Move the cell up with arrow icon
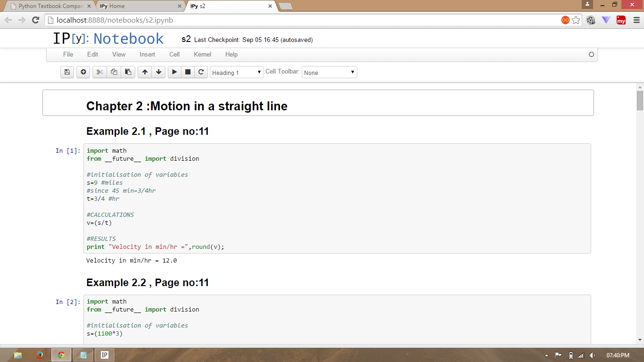 point(145,72)
